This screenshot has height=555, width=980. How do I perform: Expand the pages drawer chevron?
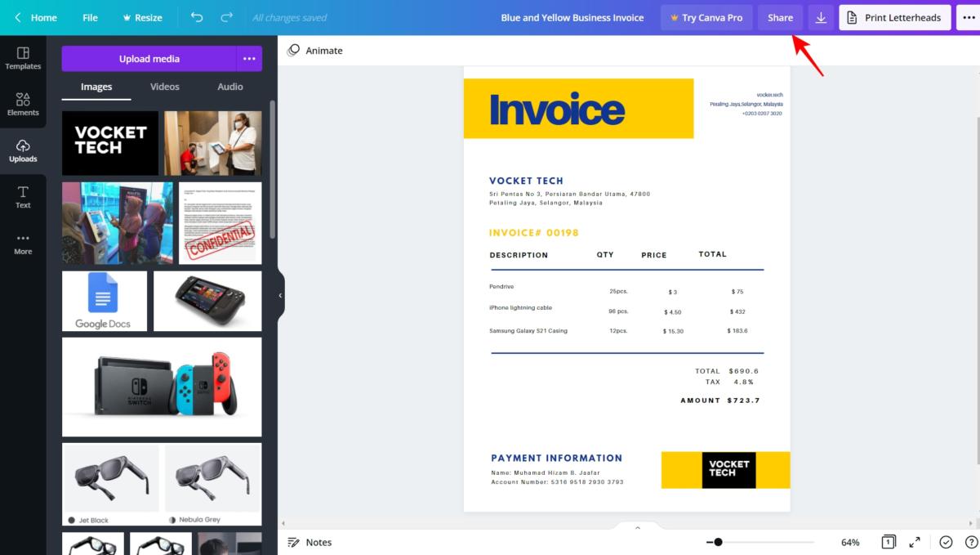click(638, 528)
